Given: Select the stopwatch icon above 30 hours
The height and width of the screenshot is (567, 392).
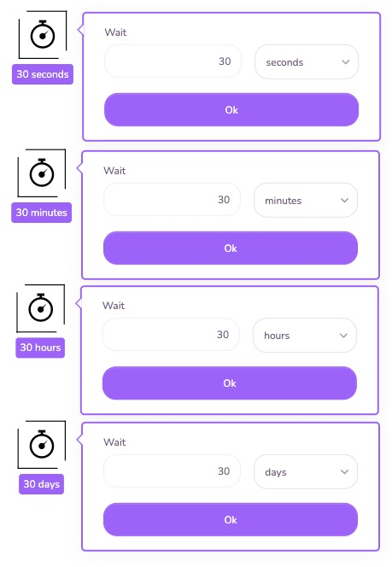Looking at the screenshot, I should coord(41,307).
